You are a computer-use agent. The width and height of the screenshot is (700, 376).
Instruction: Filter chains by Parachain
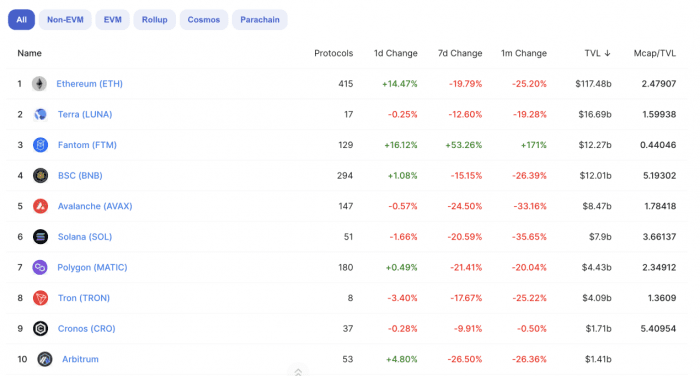point(260,20)
